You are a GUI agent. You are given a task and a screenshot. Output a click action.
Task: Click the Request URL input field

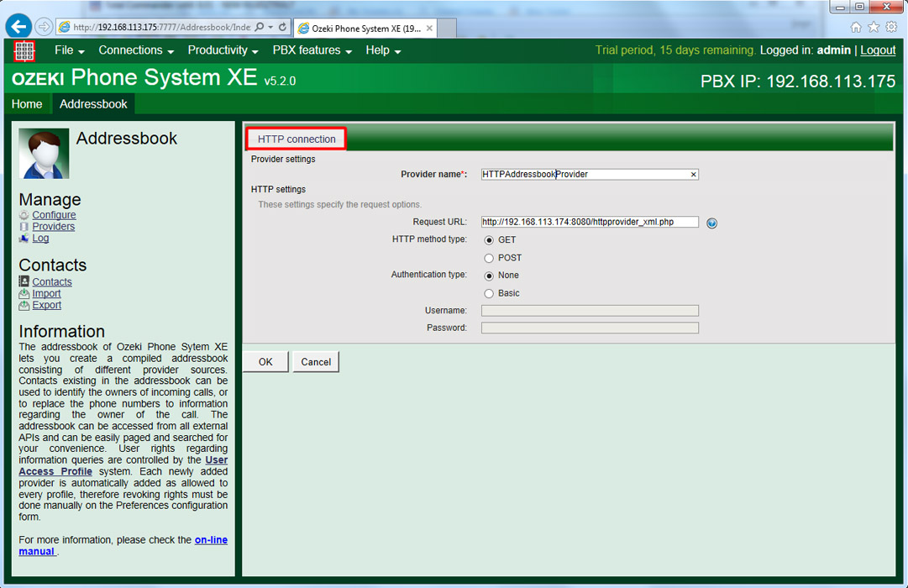point(590,222)
